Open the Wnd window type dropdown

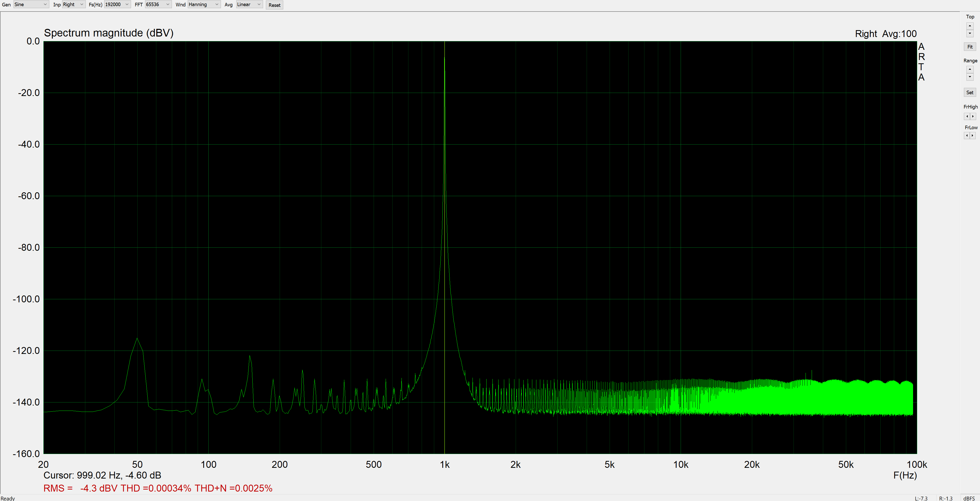tap(204, 5)
